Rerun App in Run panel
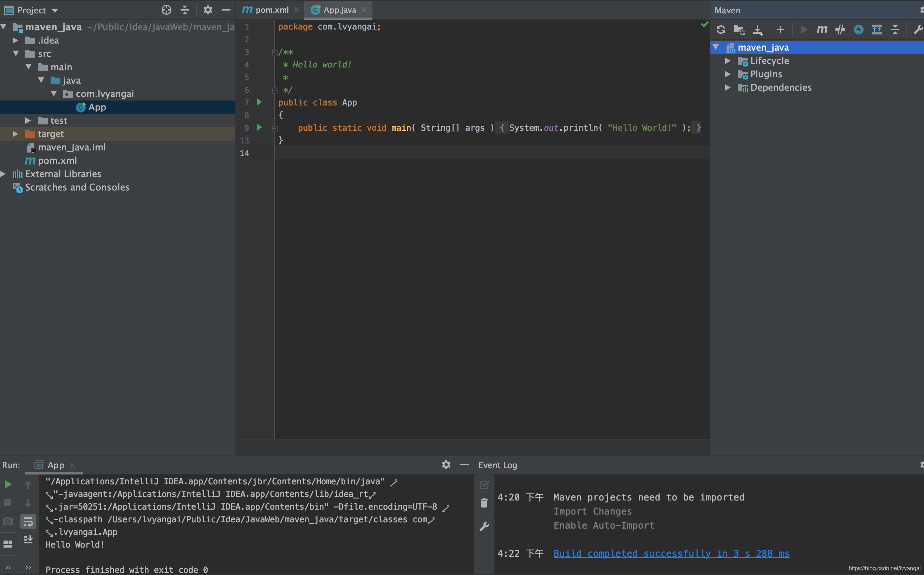The height and width of the screenshot is (575, 924). tap(8, 484)
